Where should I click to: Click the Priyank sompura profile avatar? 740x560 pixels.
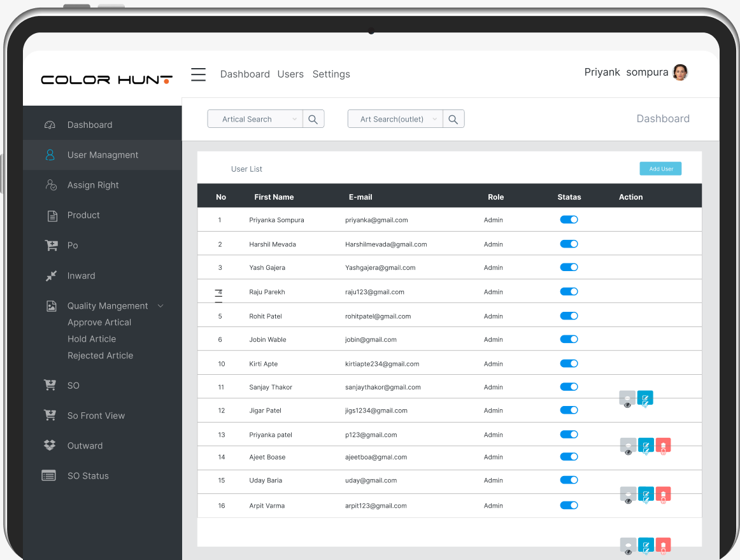[680, 73]
